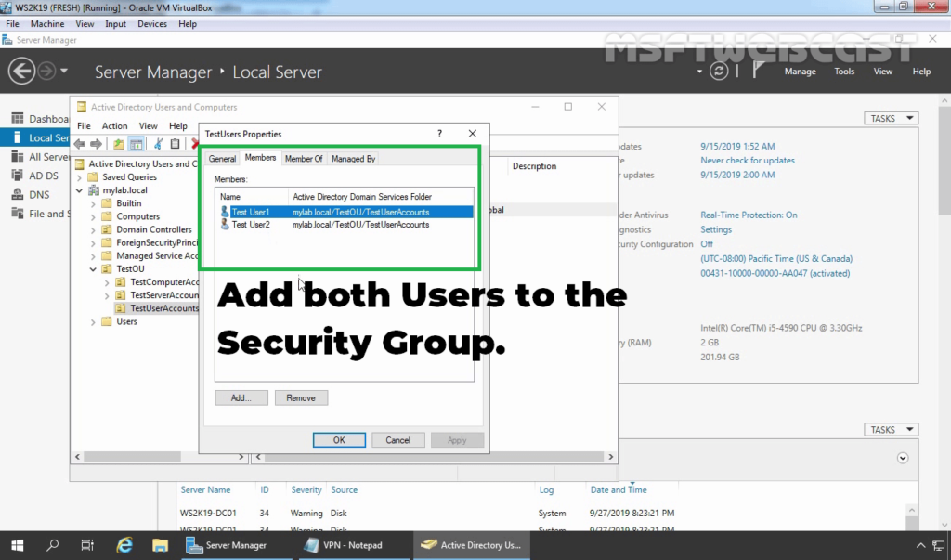Image resolution: width=951 pixels, height=560 pixels.
Task: Collapse the TestOU node
Action: tap(94, 269)
